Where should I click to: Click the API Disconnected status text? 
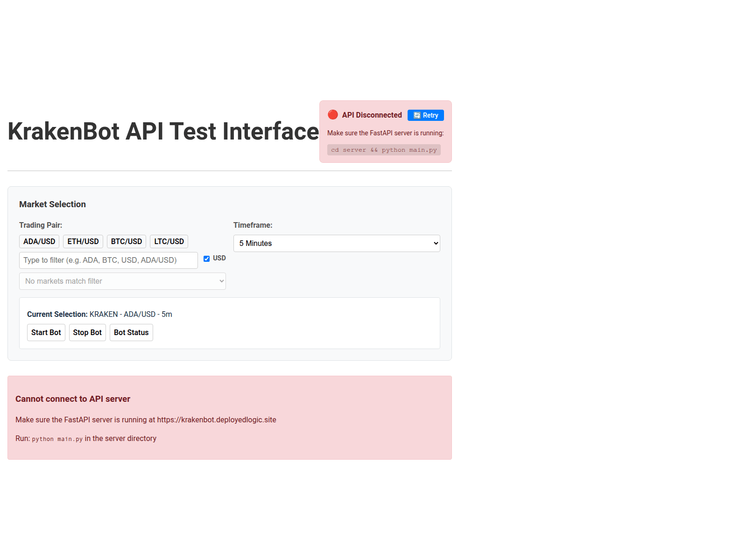pos(372,115)
